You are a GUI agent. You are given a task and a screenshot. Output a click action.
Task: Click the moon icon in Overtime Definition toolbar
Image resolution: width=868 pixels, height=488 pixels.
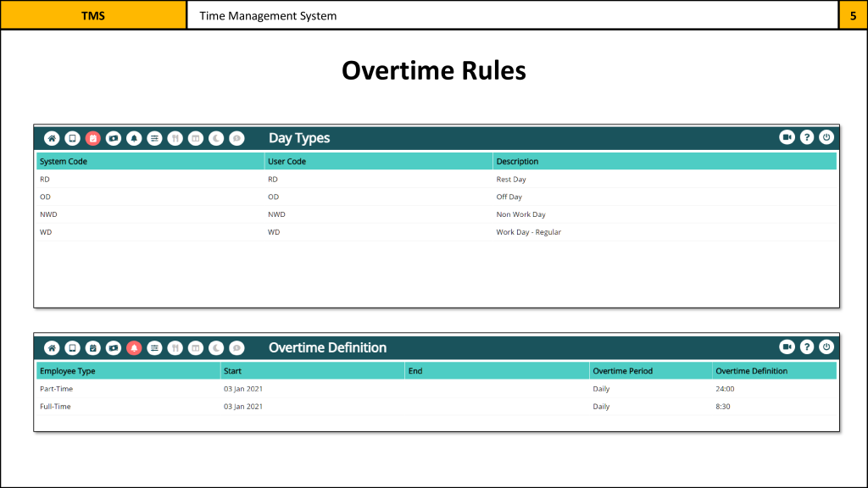[x=216, y=347]
